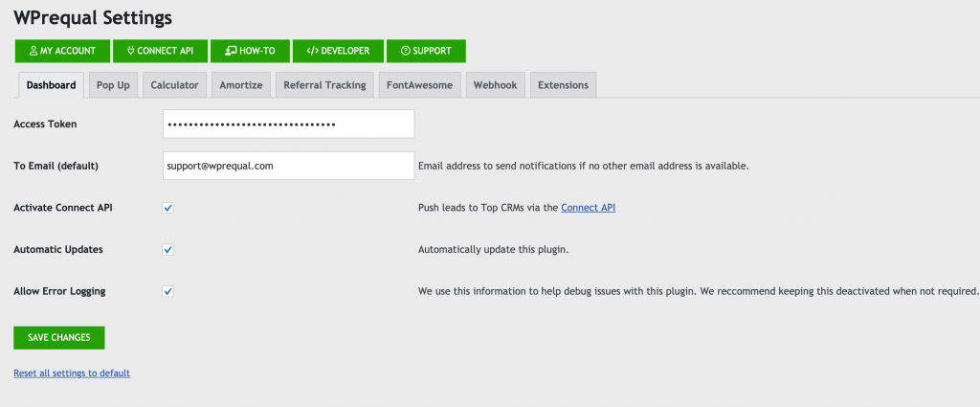
Task: Follow the Connect API hyperlink
Action: point(589,208)
